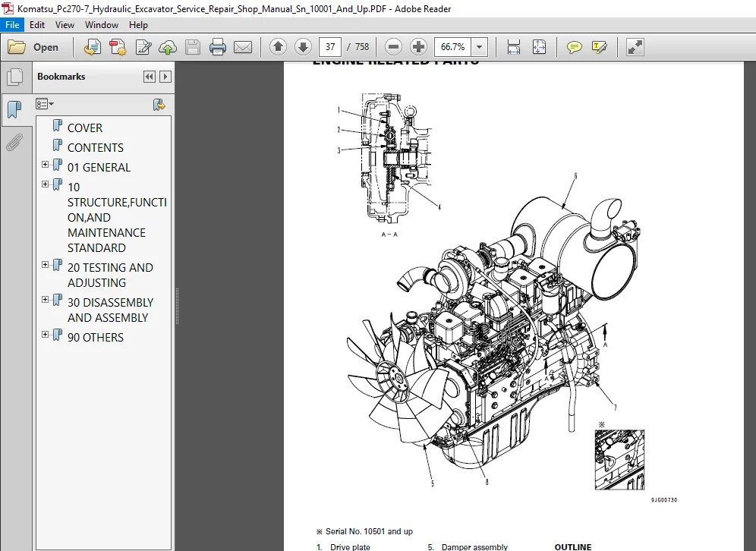Click the Save (floppy disk) icon
The image size is (756, 551).
pyautogui.click(x=192, y=47)
